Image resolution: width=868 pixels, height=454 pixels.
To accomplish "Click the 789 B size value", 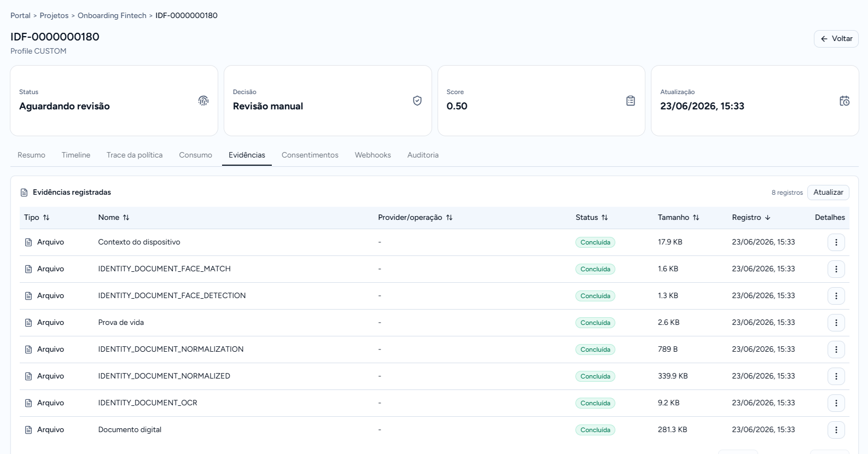I will (x=668, y=350).
